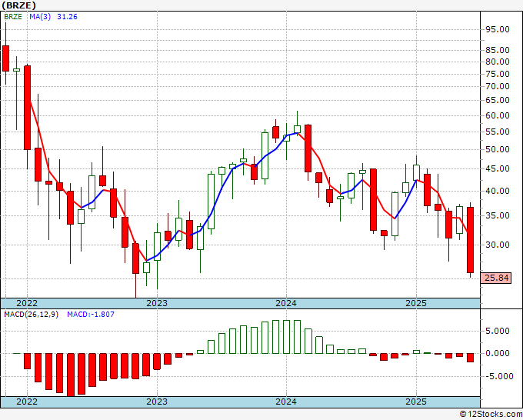Screen dimensions: 523x420
Task: Select the green BRZE legend label
Action: (x=13, y=17)
